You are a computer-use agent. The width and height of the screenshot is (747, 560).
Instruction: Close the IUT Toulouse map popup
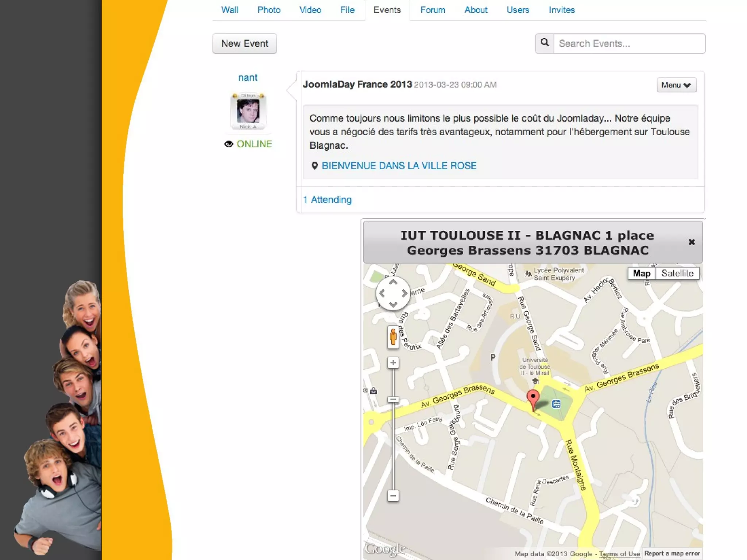[x=691, y=242]
